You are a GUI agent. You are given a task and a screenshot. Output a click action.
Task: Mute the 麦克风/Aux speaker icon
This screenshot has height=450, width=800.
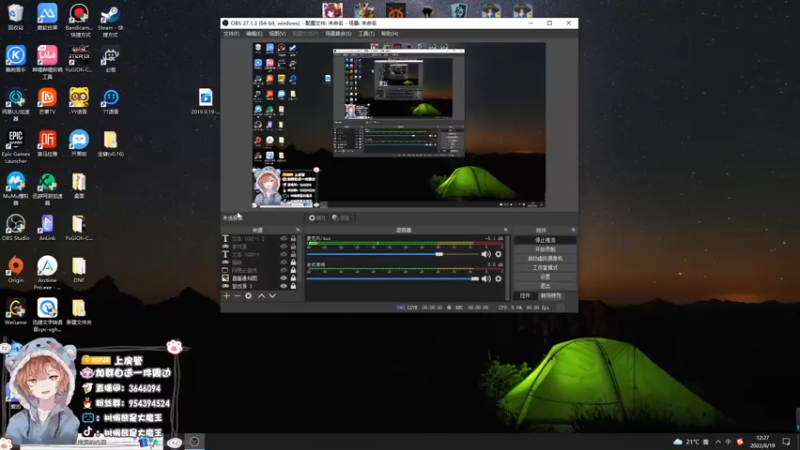click(x=486, y=254)
